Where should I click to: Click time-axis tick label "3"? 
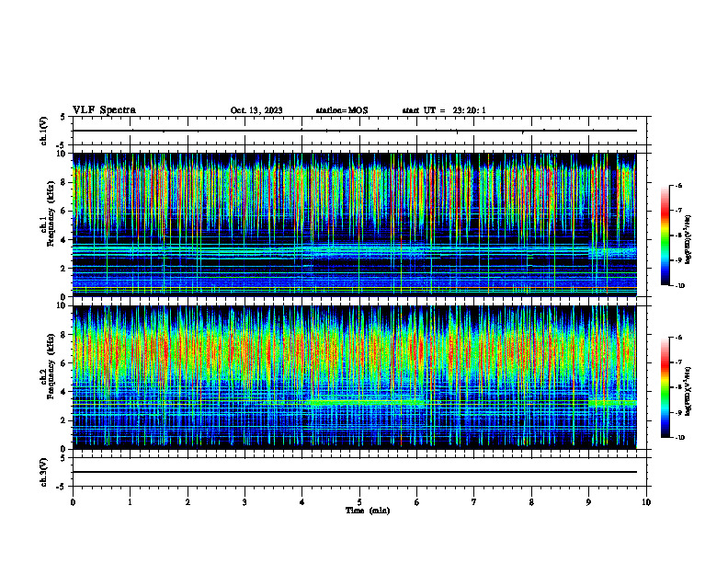click(245, 502)
